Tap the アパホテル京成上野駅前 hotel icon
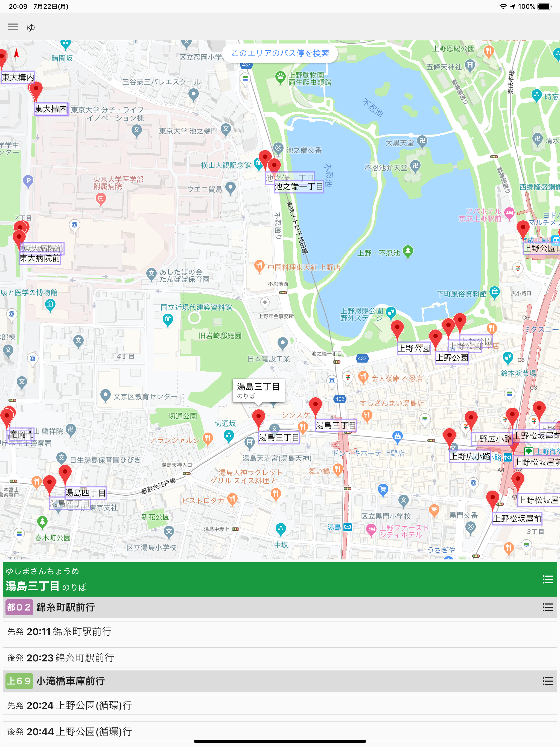This screenshot has width=560, height=747. (x=509, y=214)
